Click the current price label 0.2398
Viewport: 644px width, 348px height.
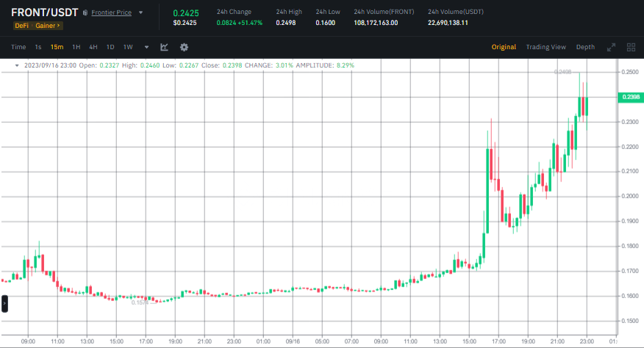[631, 97]
